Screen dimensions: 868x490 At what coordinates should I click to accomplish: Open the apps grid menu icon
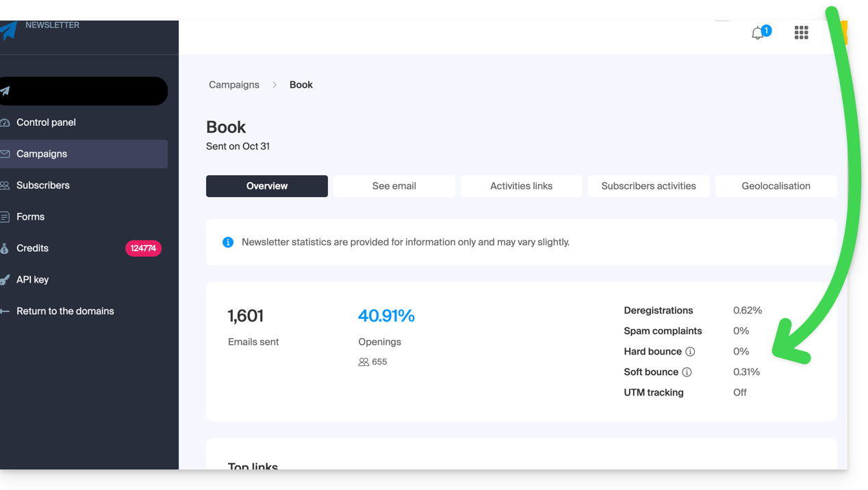point(801,33)
